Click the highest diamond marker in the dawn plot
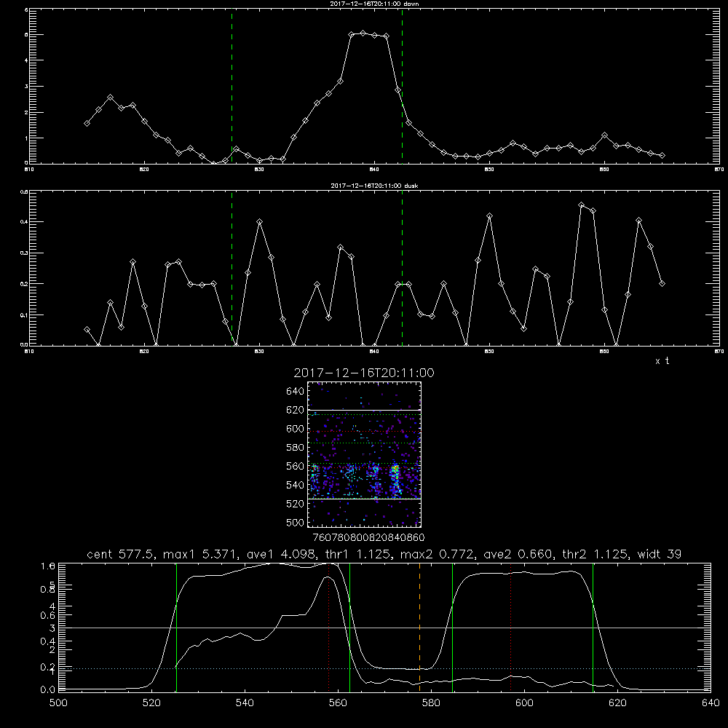728x728 pixels. [x=363, y=33]
